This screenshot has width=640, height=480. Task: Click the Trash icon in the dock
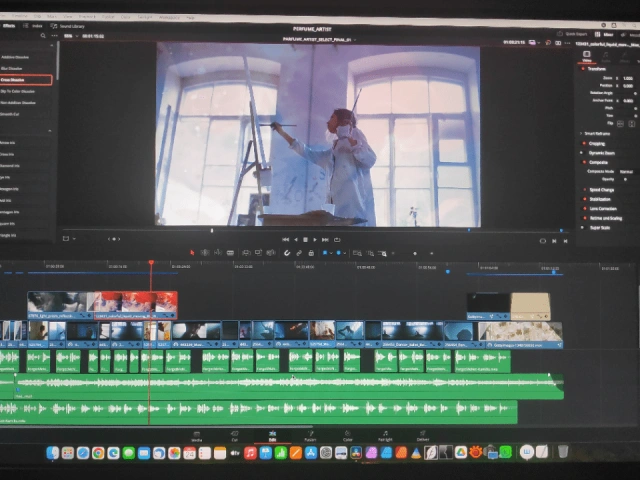click(562, 453)
